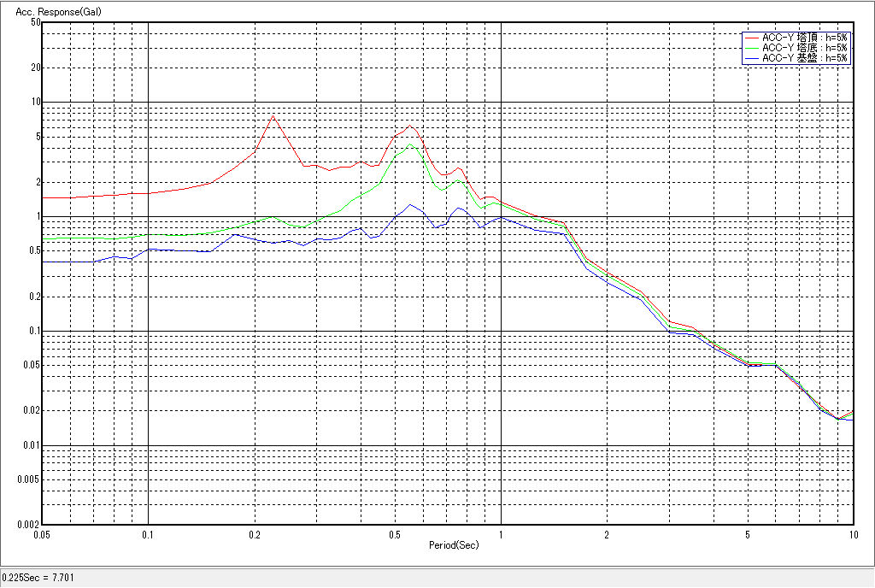This screenshot has height=588, width=875.
Task: Click the green curve's highest peak
Action: (411, 144)
